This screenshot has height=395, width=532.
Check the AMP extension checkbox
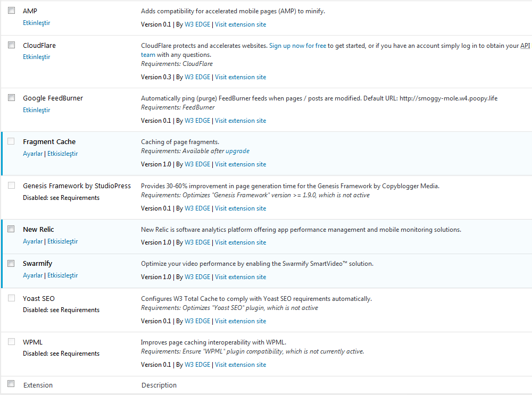[x=12, y=11]
